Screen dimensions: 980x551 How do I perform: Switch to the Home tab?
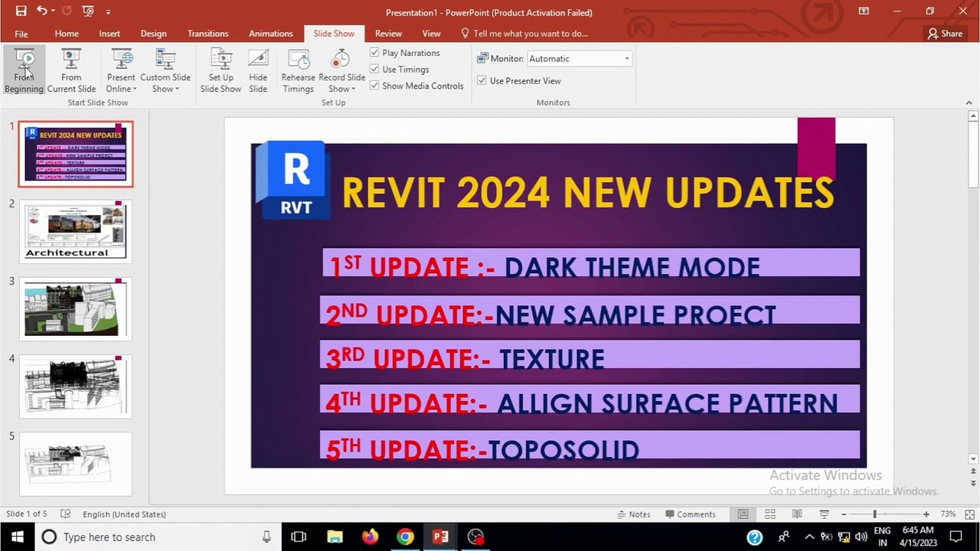coord(67,33)
